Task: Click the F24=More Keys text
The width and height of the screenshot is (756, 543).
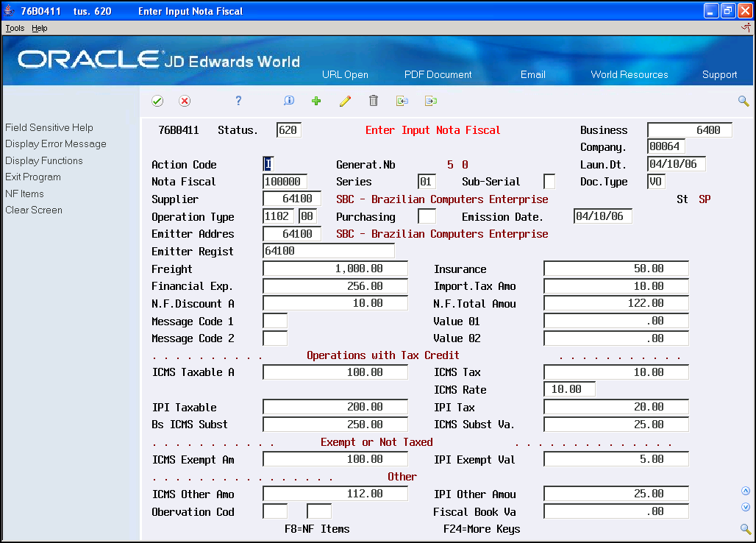Action: (482, 529)
